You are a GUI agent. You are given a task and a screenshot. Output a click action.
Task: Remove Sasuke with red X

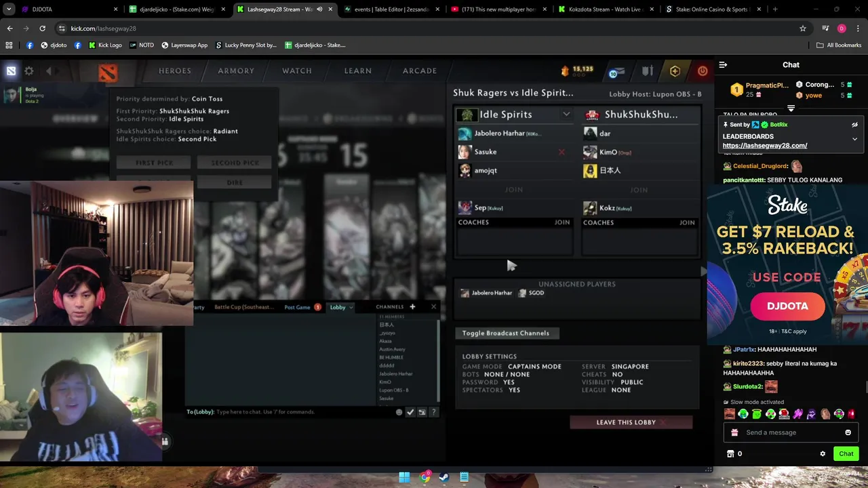[561, 152]
